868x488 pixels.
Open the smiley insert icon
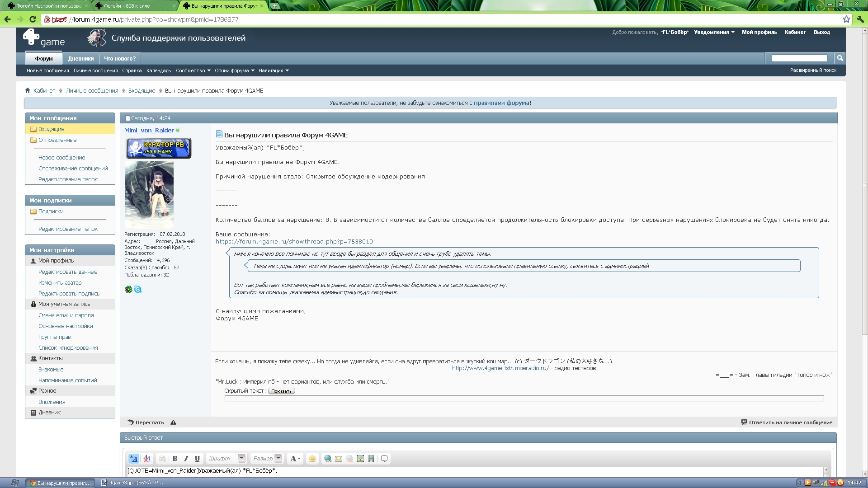click(x=312, y=459)
